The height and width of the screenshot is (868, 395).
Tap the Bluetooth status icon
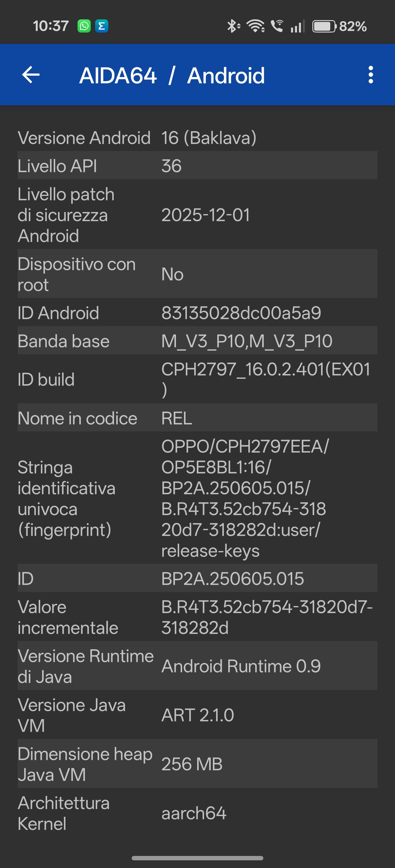pyautogui.click(x=233, y=26)
